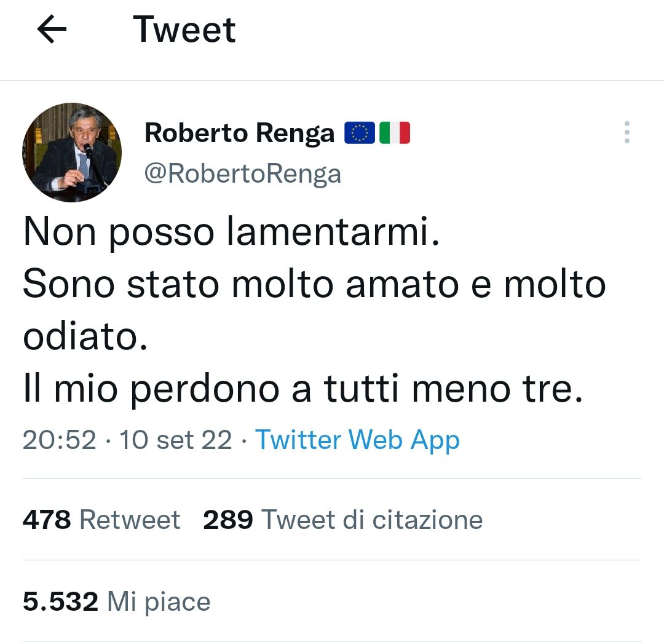Open the @RobertoRenga handle link

(243, 173)
